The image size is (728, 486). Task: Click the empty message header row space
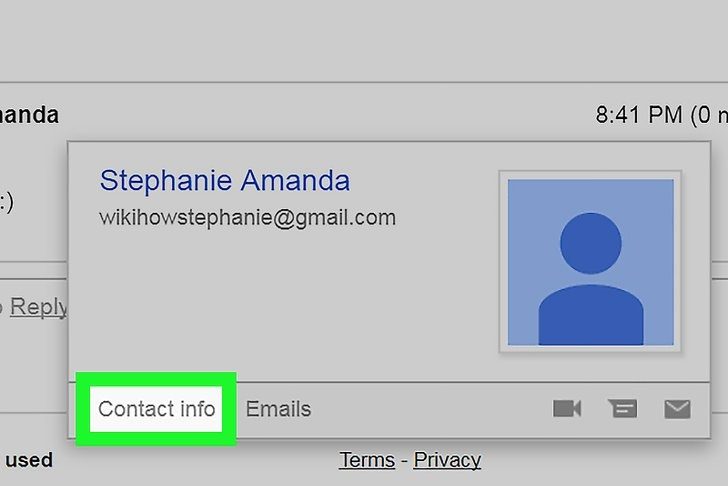(325, 115)
